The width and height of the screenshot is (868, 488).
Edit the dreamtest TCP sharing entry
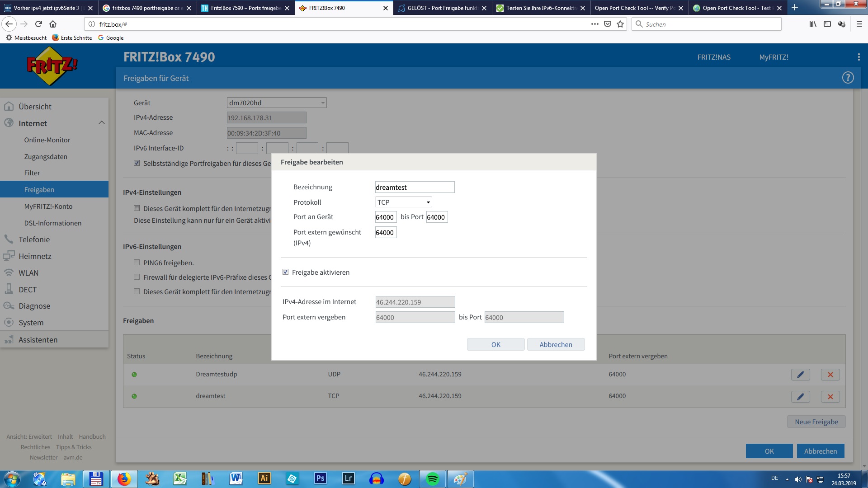pyautogui.click(x=800, y=397)
